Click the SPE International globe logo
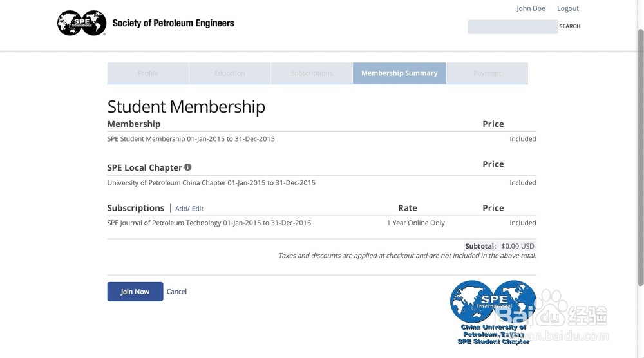The image size is (644, 358). 82,23
